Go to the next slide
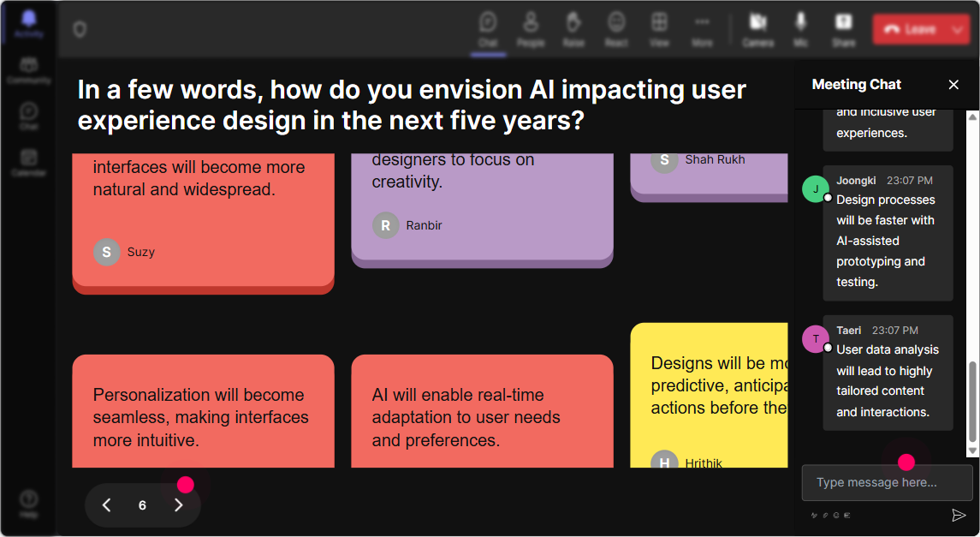Screen dimensions: 980x537 178,505
